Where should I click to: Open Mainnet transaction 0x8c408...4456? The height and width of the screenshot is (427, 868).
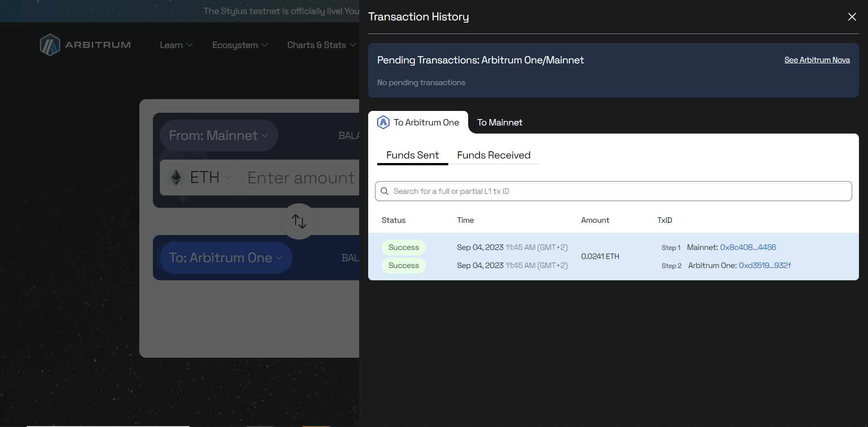coord(748,247)
